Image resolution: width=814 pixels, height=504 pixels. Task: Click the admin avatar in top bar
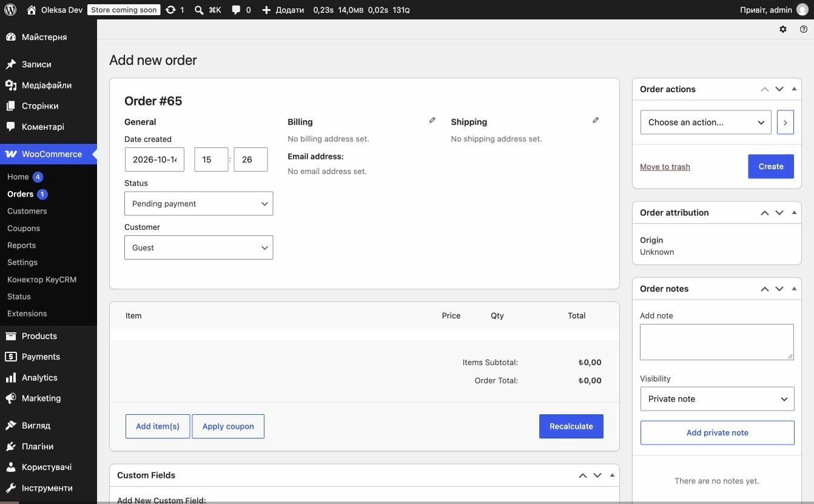[x=802, y=10]
